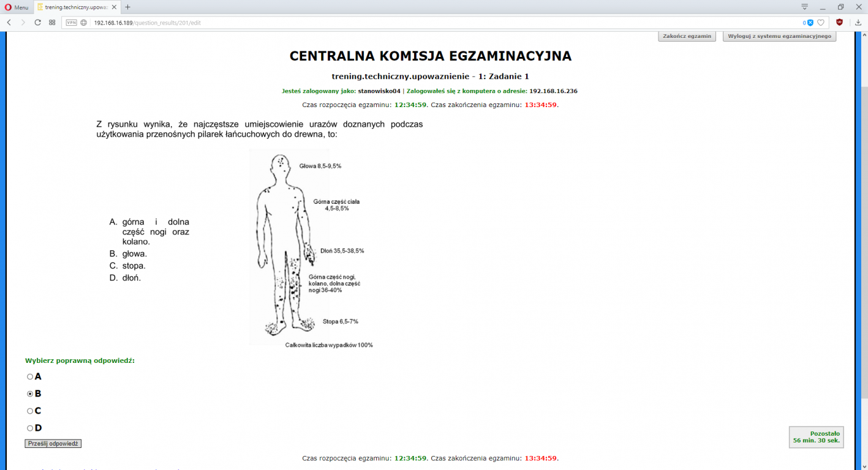
Task: Open the ad blocker shield icon
Action: coord(810,23)
